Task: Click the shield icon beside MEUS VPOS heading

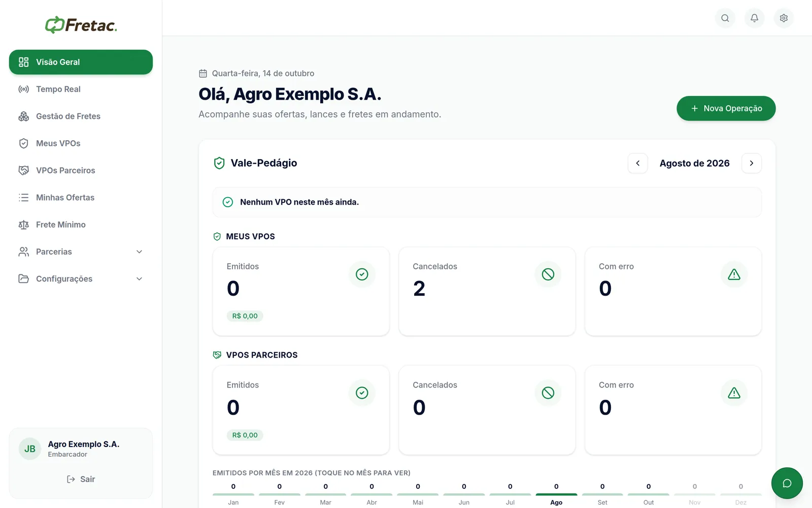Action: click(217, 236)
